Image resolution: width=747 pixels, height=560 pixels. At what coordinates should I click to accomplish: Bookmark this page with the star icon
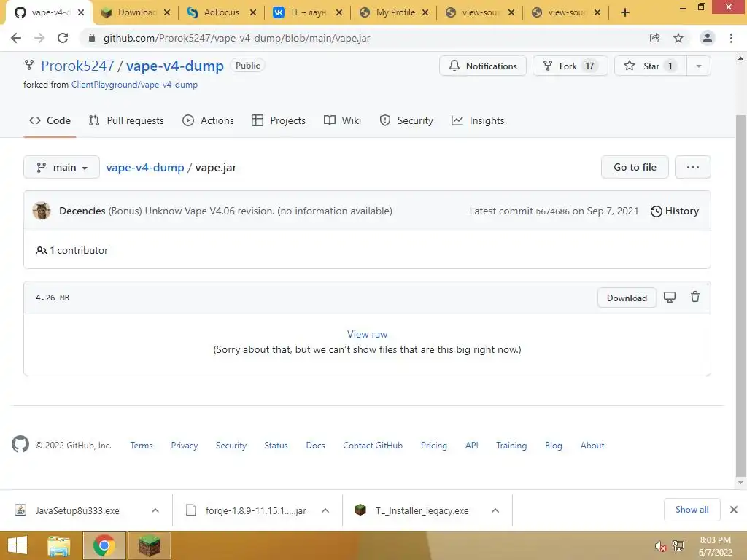point(678,38)
